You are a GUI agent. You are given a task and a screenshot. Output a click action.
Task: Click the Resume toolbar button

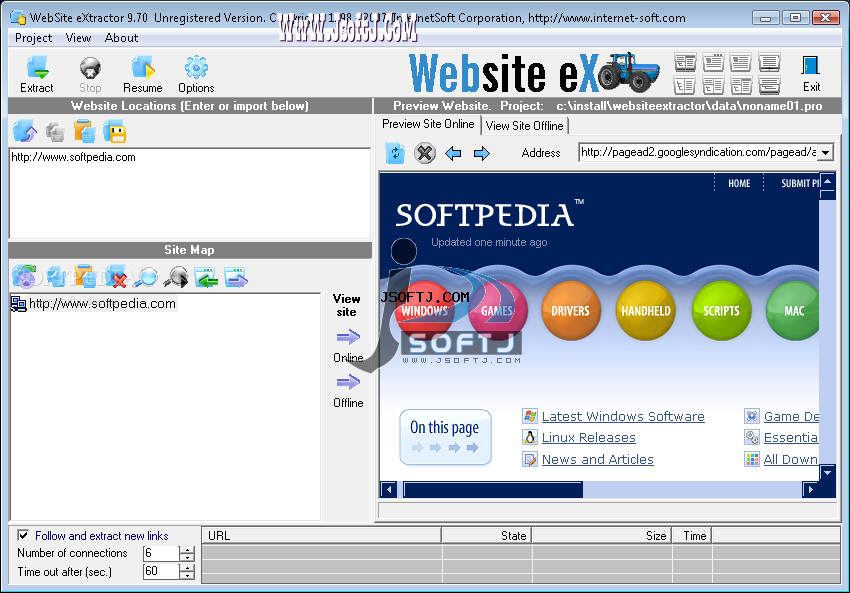[x=143, y=74]
